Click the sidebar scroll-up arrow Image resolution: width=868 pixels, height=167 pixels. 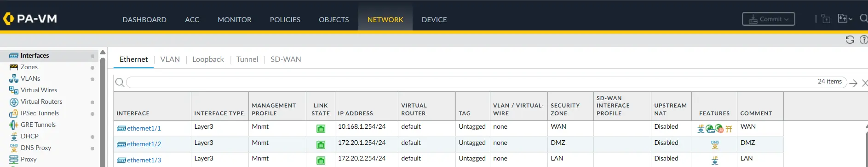tap(103, 52)
